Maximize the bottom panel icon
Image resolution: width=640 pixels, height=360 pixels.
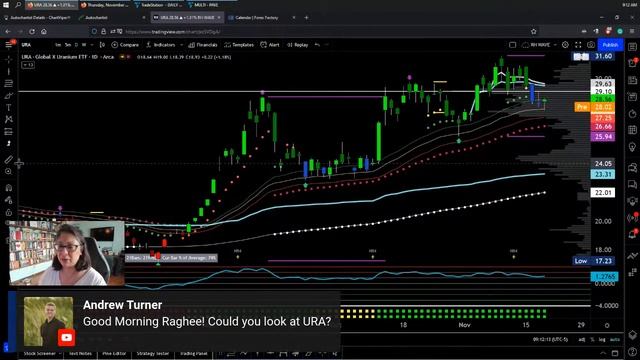coord(615,353)
